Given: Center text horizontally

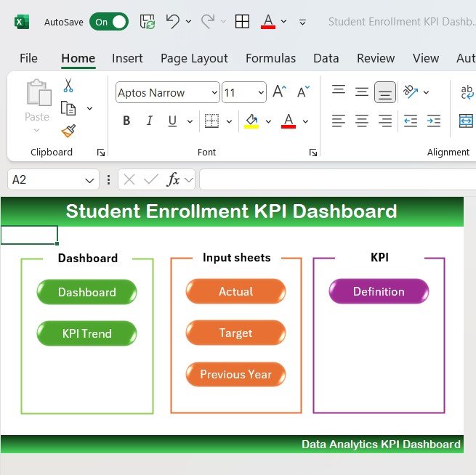Looking at the screenshot, I should pyautogui.click(x=362, y=121).
